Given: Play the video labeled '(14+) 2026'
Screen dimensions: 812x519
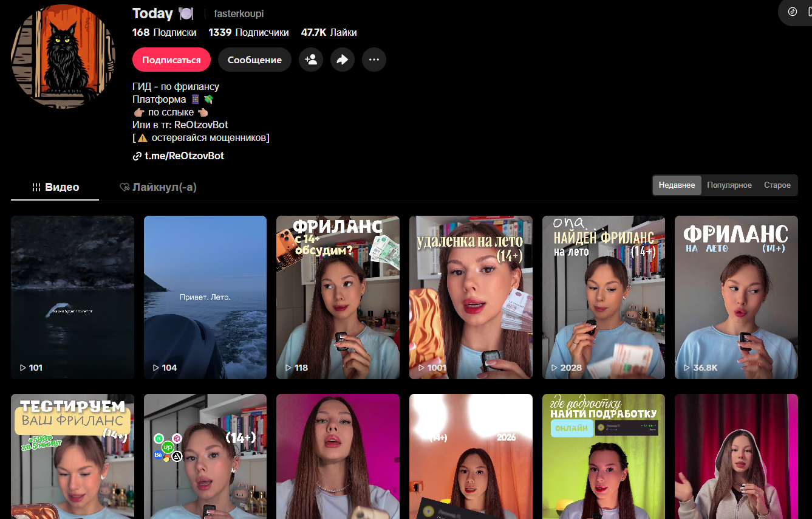Looking at the screenshot, I should click(x=471, y=456).
